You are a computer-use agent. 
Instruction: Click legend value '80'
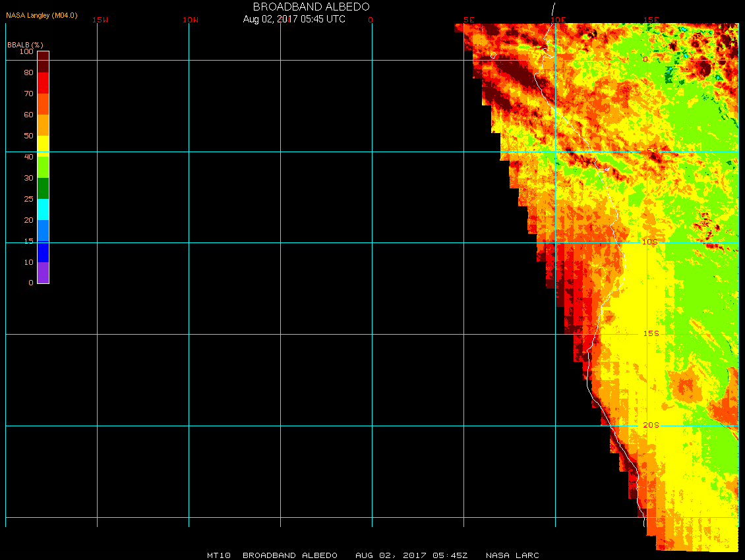29,72
